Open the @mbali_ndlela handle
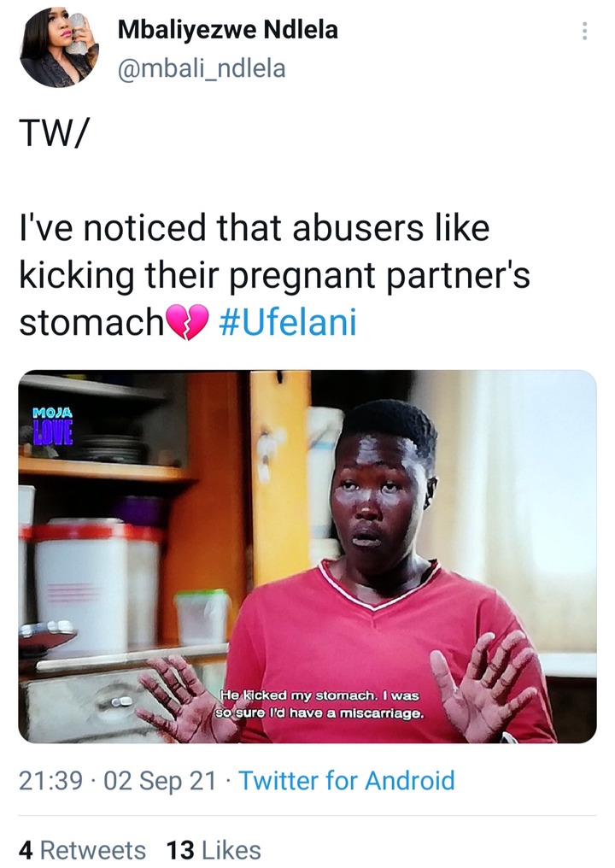This screenshot has height=868, width=615. 202,68
